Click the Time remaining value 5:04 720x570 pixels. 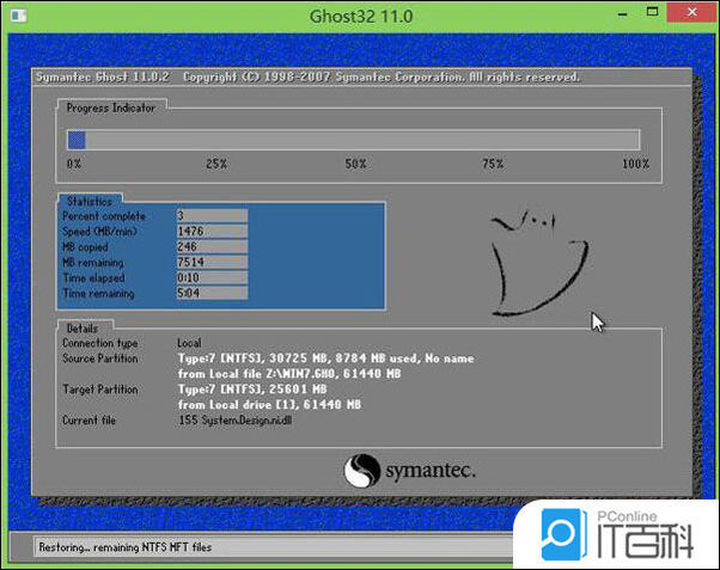tap(212, 293)
